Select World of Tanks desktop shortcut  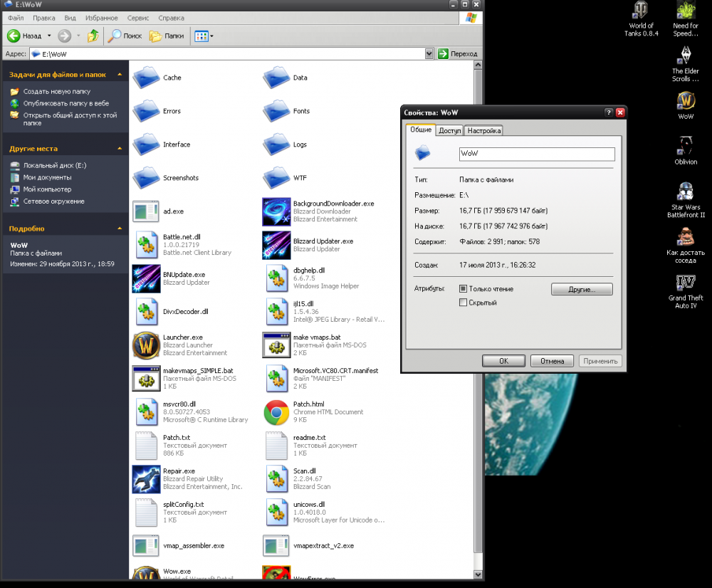642,19
